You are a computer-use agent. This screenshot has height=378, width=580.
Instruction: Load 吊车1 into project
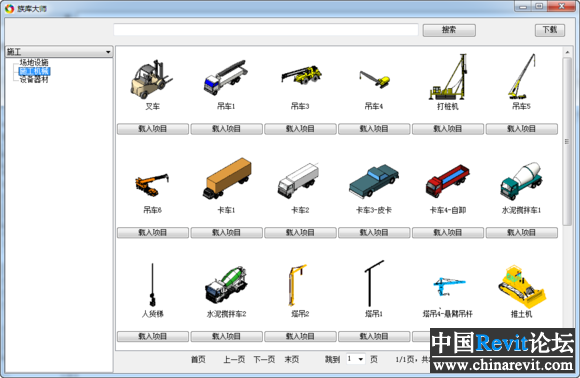(226, 129)
